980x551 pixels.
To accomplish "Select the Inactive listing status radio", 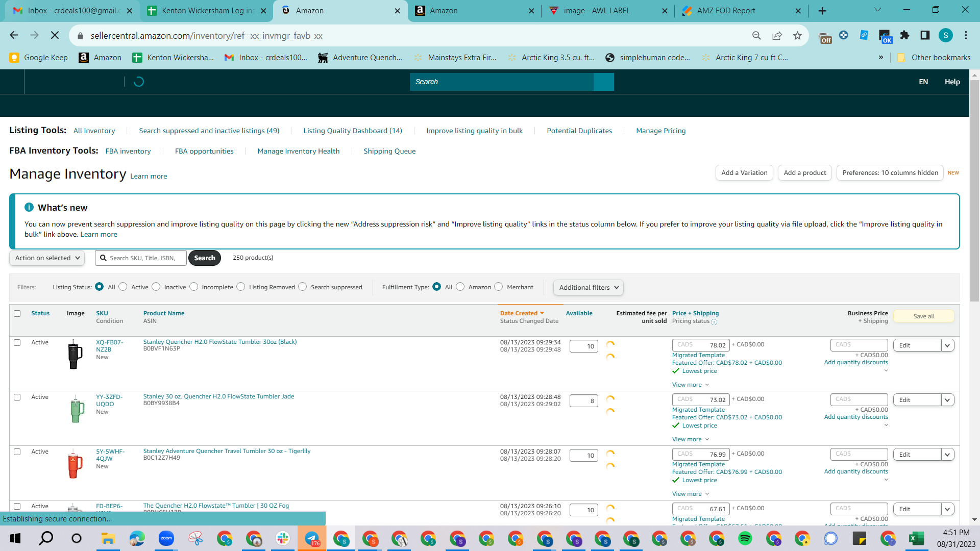I will 156,287.
